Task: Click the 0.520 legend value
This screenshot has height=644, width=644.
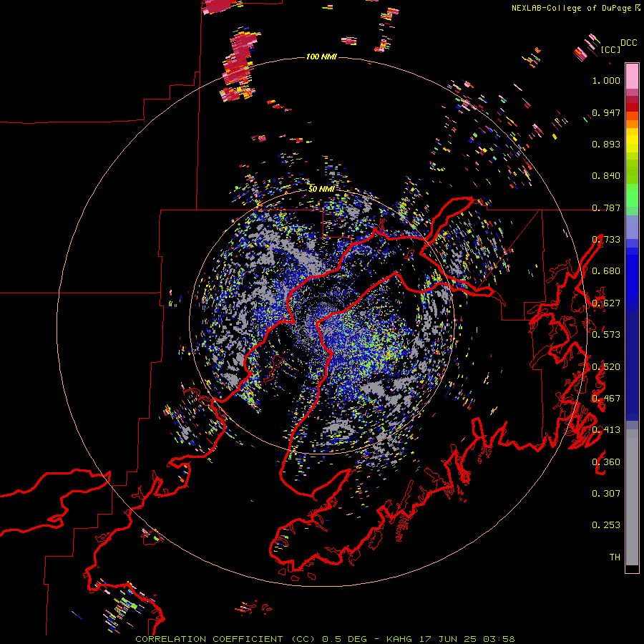Action: [x=606, y=367]
